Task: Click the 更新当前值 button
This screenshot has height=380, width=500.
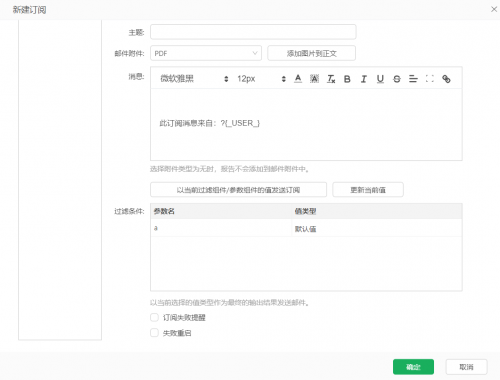Action: pos(368,190)
